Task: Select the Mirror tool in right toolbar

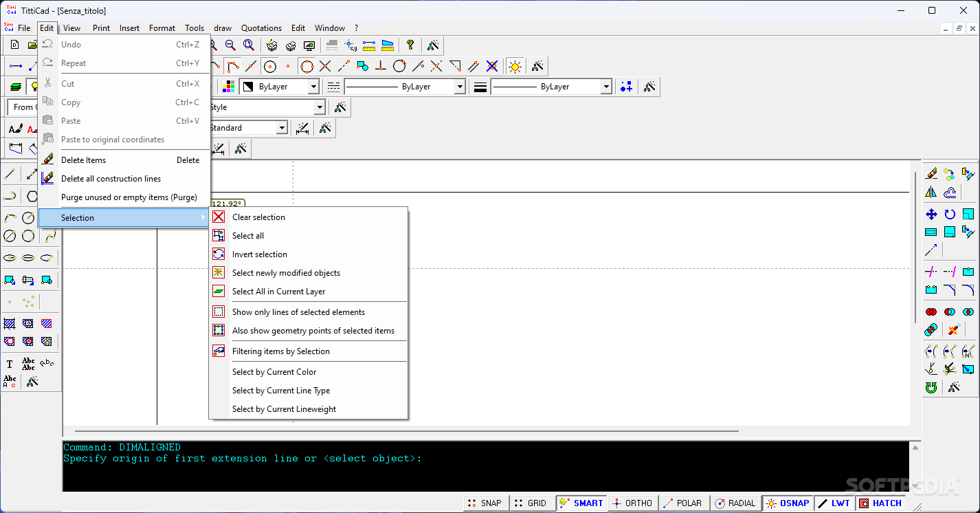Action: pyautogui.click(x=931, y=193)
